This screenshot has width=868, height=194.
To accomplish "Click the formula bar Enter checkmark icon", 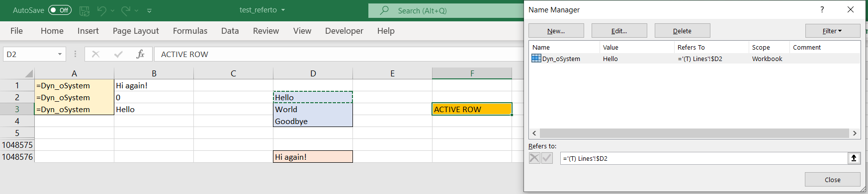I will coord(118,54).
